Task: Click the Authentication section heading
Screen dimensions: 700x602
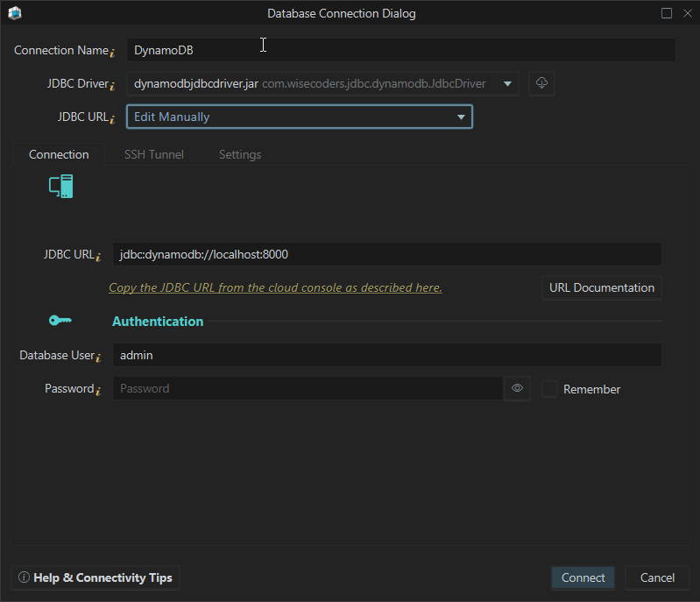Action: 158,321
